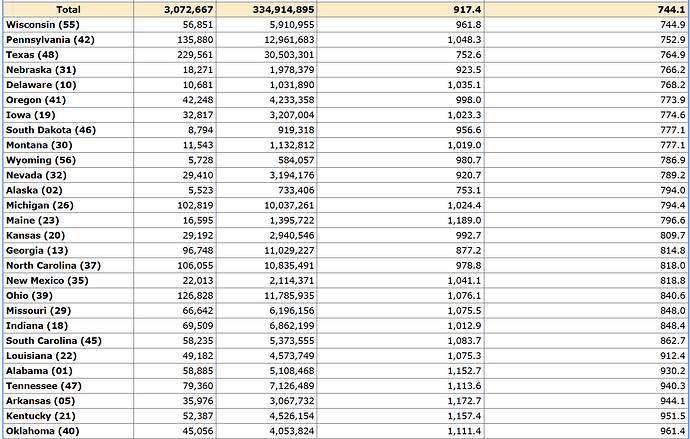
Task: Click the Ohio (39) row header
Action: coord(29,295)
